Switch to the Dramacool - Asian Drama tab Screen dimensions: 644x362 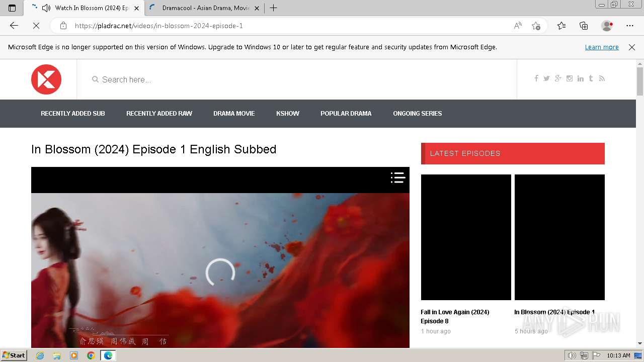pyautogui.click(x=206, y=8)
